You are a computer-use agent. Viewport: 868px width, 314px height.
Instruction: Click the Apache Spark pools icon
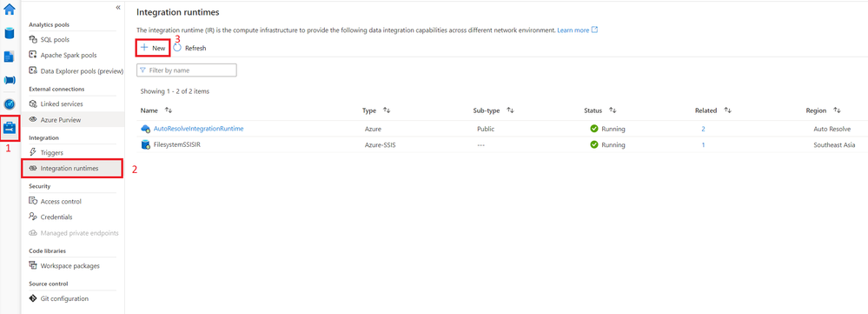(33, 56)
